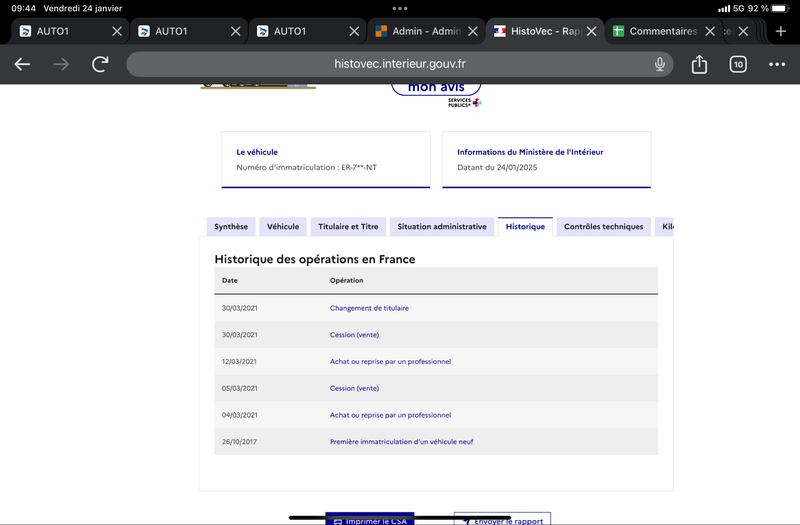Open the share sheet icon
This screenshot has width=800, height=525.
click(x=699, y=64)
